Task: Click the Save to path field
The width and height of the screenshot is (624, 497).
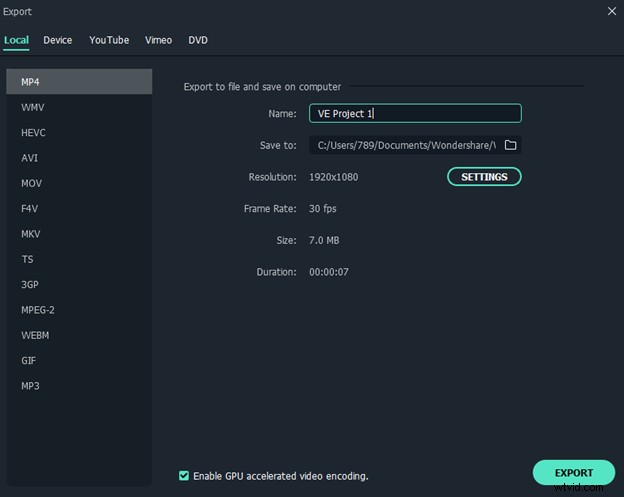Action: pyautogui.click(x=404, y=145)
